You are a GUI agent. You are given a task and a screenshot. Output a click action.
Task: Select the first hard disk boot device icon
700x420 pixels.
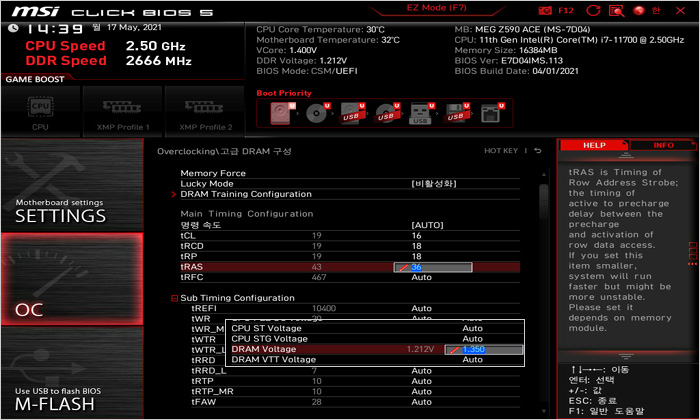tap(282, 113)
